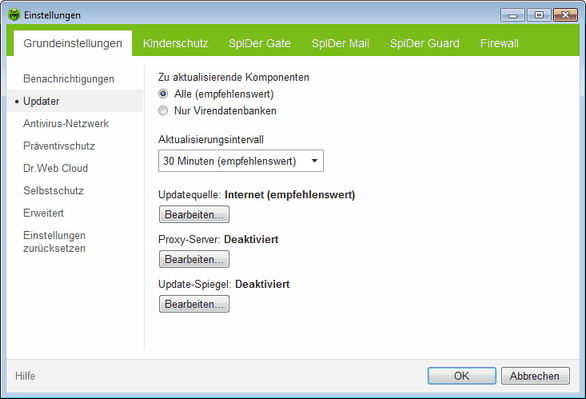This screenshot has width=586, height=399.
Task: Click Bearbeiten for Update-Spiegel
Action: 194,304
